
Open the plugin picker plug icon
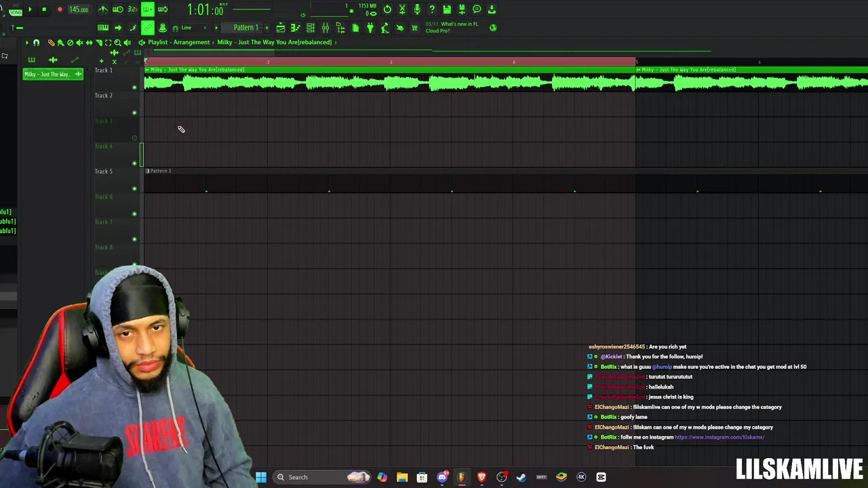(370, 28)
